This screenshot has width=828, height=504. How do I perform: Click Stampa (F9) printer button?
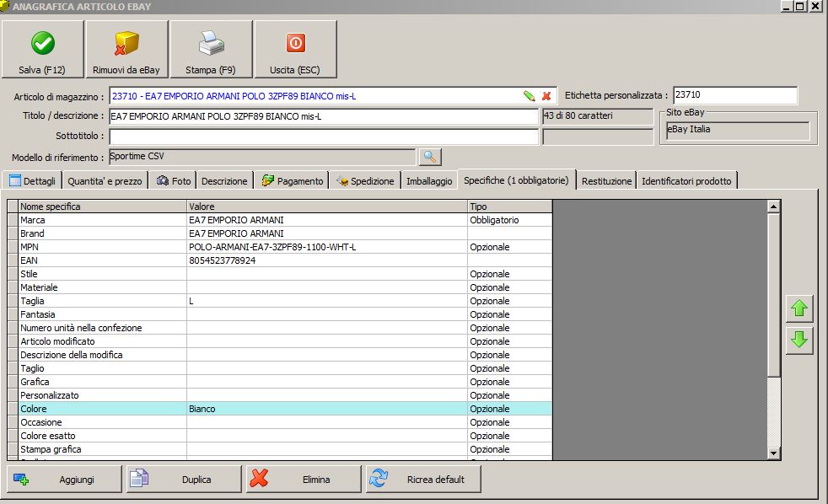tap(211, 50)
